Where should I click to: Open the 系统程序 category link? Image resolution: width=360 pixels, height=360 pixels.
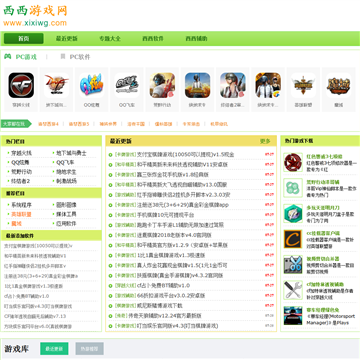[x=22, y=205]
